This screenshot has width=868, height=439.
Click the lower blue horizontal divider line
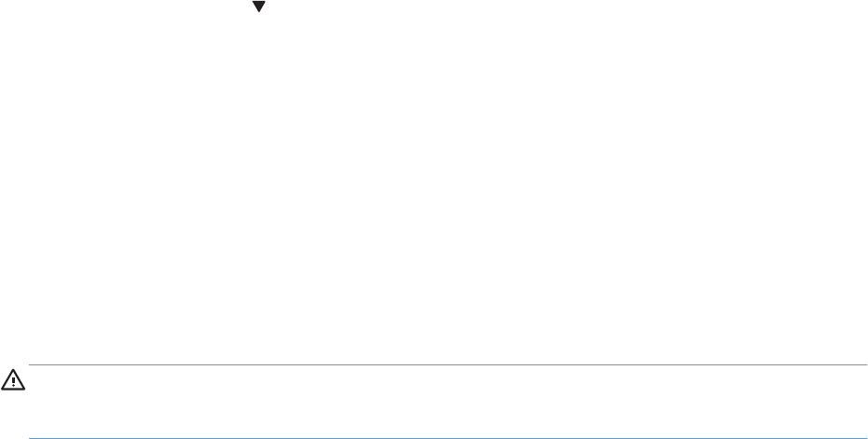448,438
